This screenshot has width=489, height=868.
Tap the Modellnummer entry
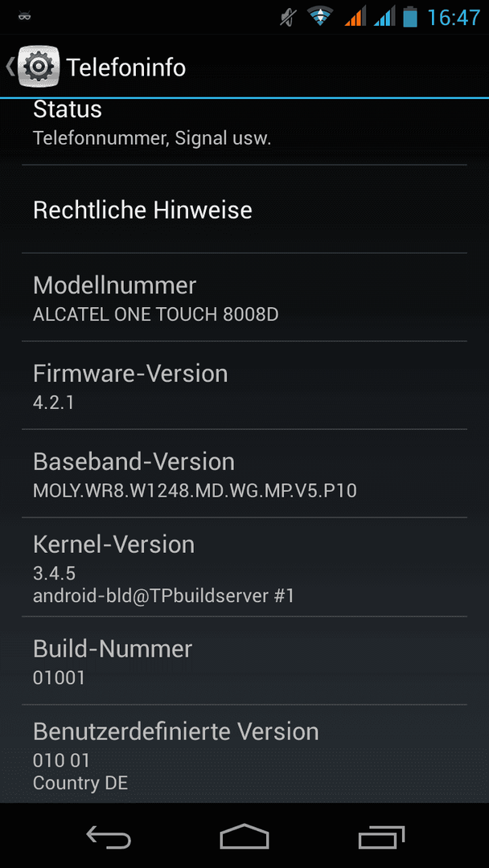point(244,297)
